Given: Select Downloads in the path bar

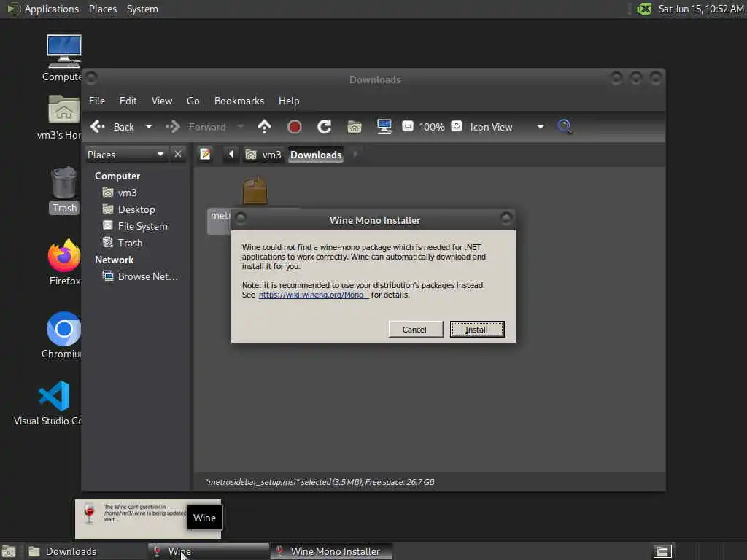Looking at the screenshot, I should coord(316,155).
